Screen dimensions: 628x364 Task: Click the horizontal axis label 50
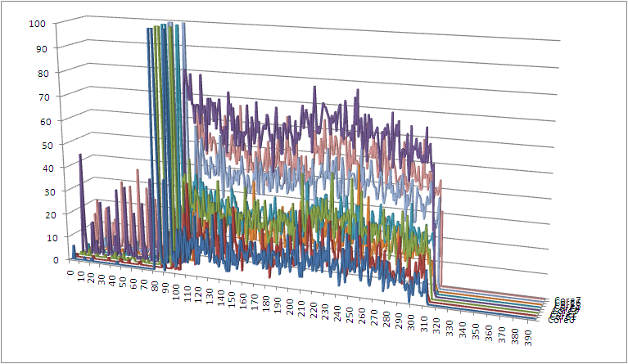[124, 284]
